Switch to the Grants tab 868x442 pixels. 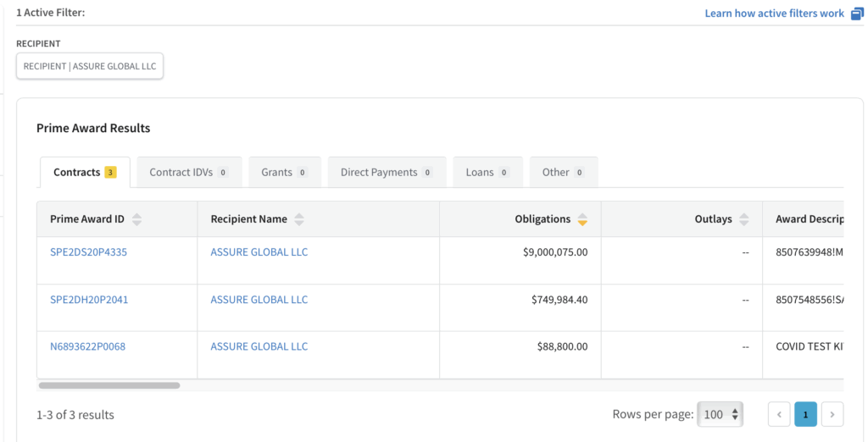pos(285,172)
